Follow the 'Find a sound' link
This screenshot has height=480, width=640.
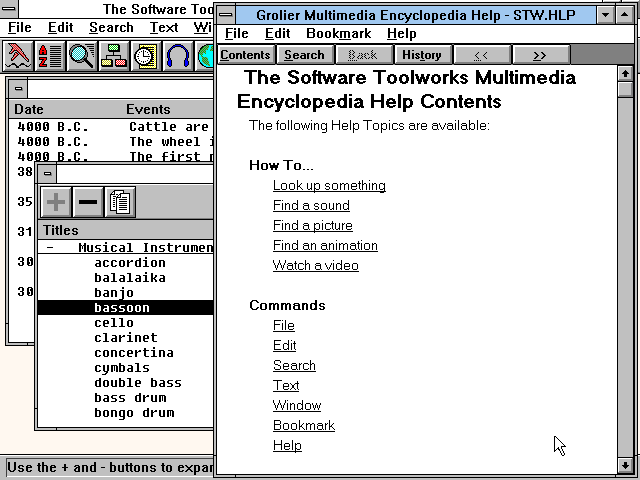click(311, 205)
